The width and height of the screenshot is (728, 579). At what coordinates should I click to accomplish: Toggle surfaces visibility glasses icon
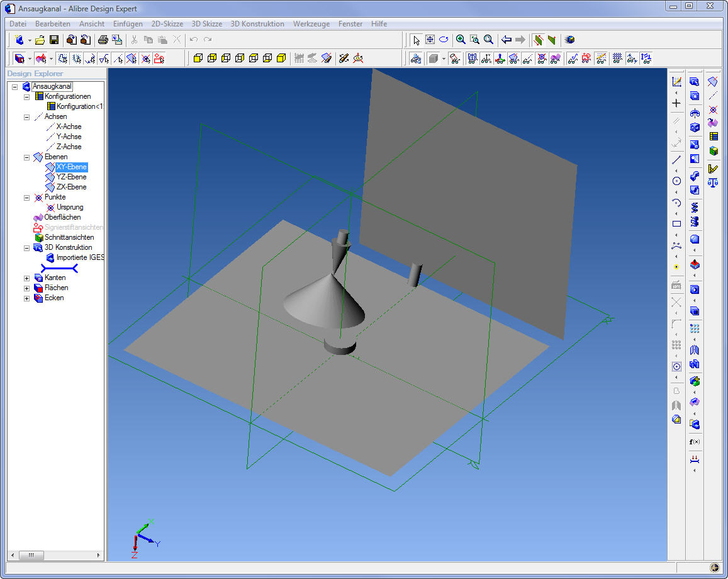[x=556, y=59]
